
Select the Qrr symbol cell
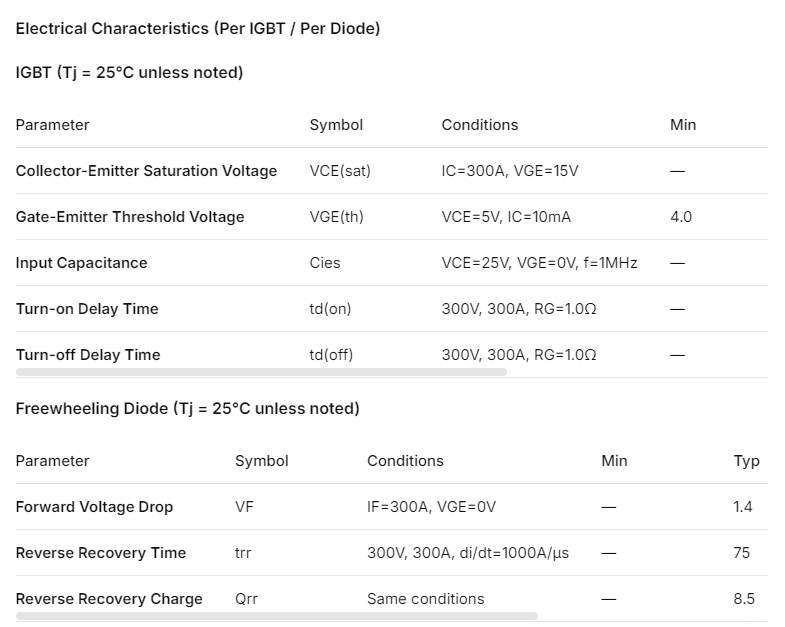pos(246,599)
